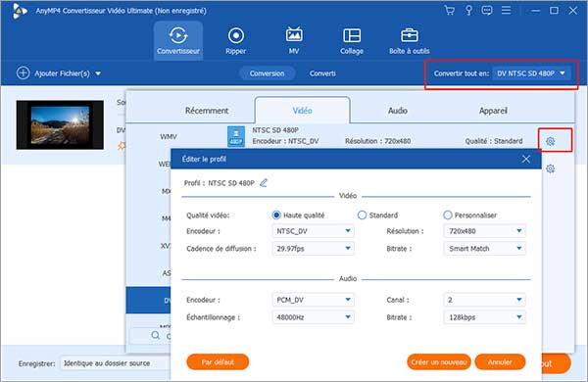Open the Résolution 720x480 dropdown
Viewport: 588px width, 382px height.
coord(484,231)
